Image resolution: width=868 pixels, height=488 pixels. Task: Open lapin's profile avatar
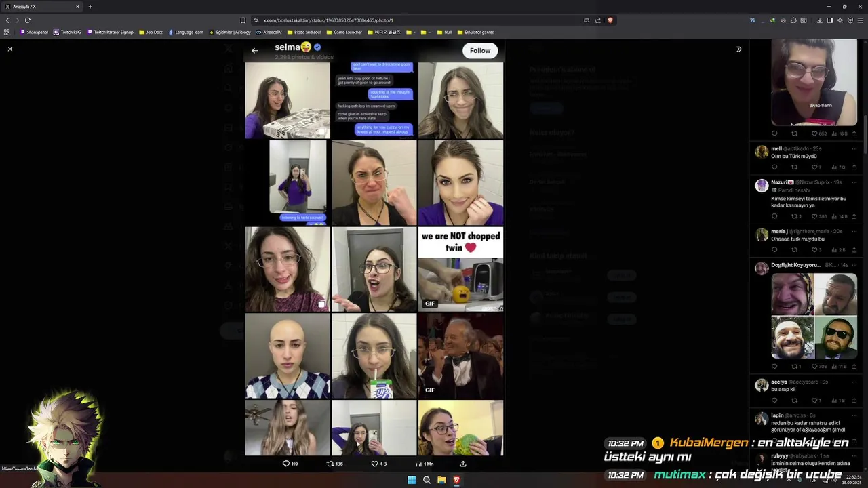pyautogui.click(x=762, y=418)
